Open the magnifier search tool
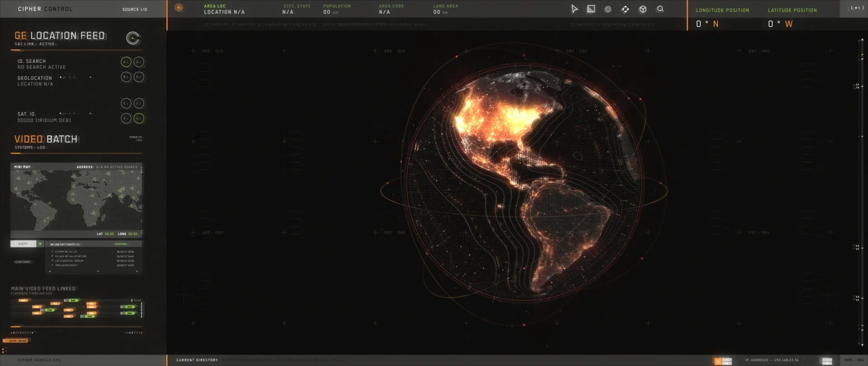Screen dimensions: 868x366 (x=660, y=9)
